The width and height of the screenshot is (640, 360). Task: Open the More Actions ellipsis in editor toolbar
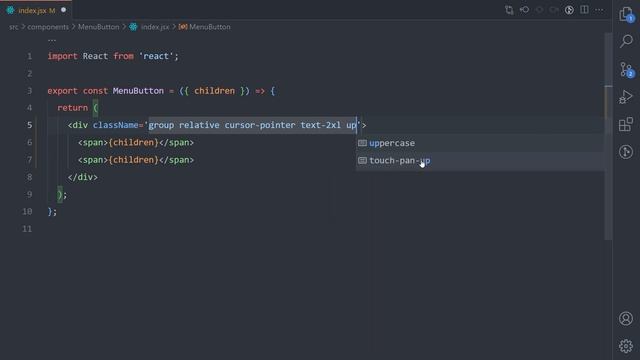[599, 10]
